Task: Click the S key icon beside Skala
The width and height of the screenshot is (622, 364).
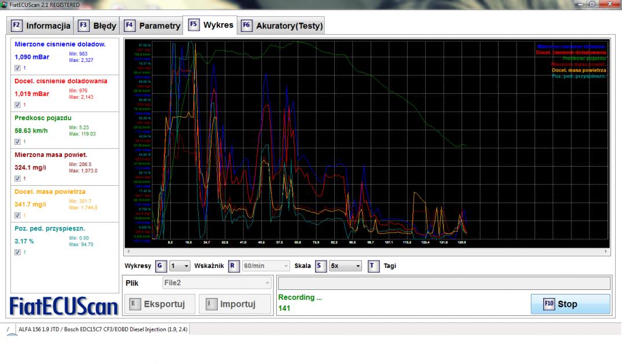Action: click(320, 266)
